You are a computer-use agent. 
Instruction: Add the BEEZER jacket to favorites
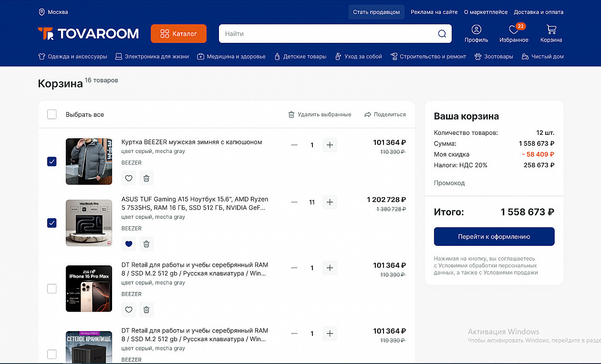pyautogui.click(x=129, y=178)
